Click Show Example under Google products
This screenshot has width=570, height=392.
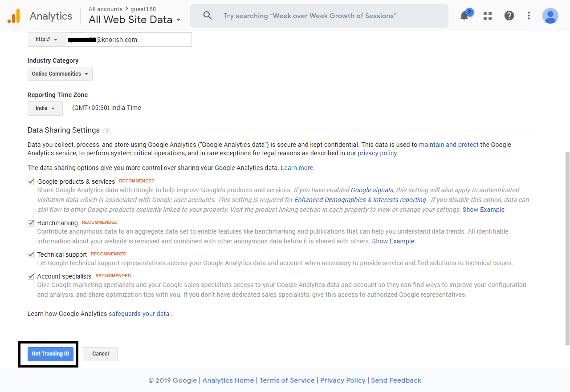[x=484, y=210]
